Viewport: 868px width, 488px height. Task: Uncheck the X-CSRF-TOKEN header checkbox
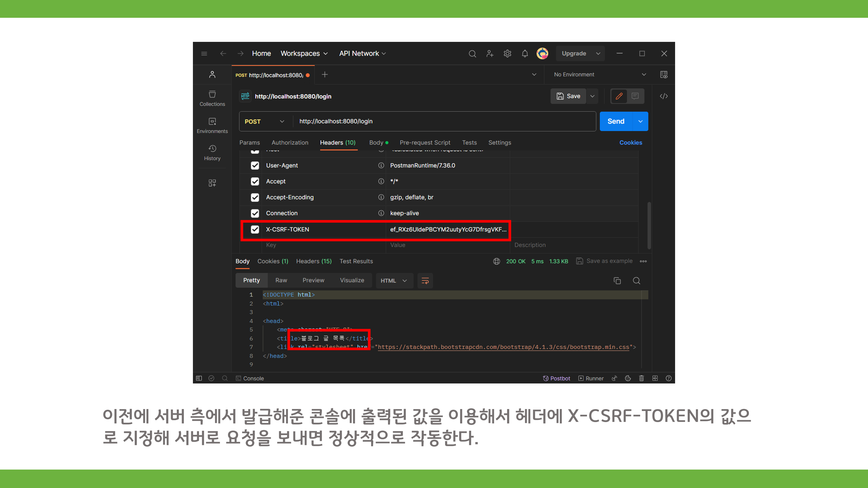coord(255,229)
